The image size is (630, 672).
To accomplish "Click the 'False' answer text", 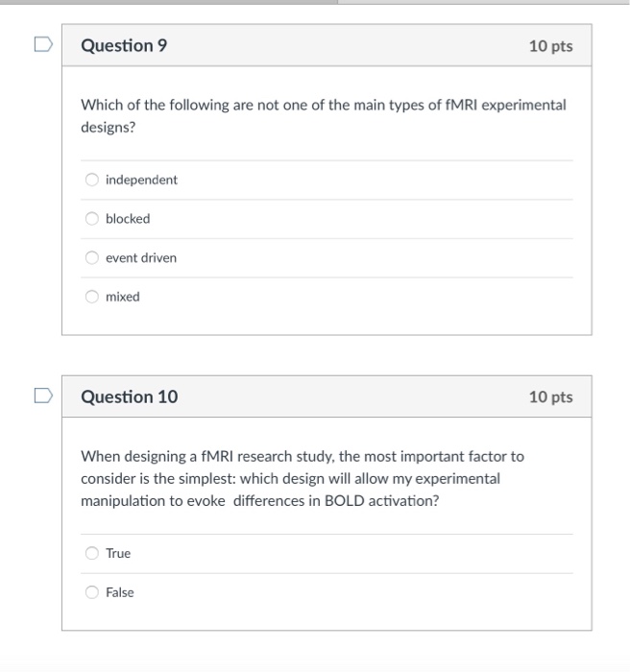I will [x=120, y=592].
